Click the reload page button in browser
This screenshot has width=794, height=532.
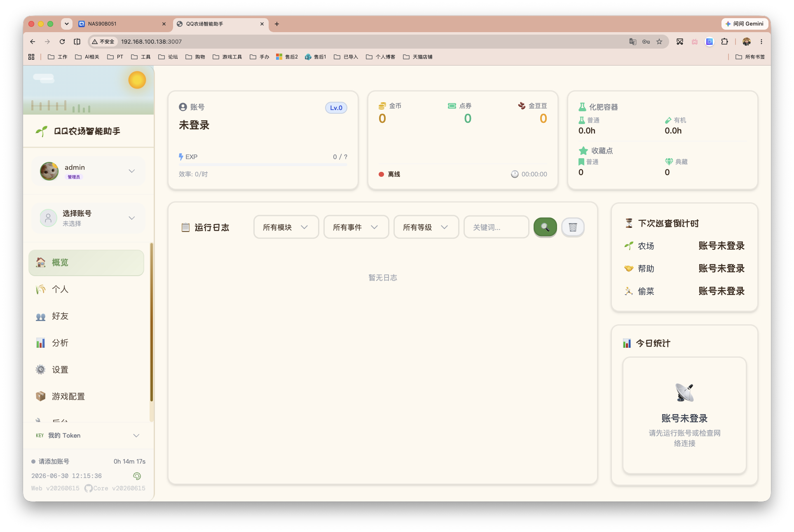(62, 42)
